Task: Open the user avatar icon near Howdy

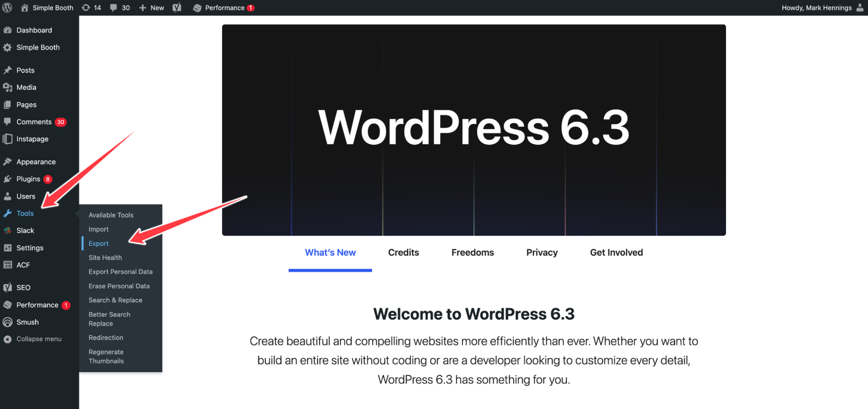Action: point(860,8)
